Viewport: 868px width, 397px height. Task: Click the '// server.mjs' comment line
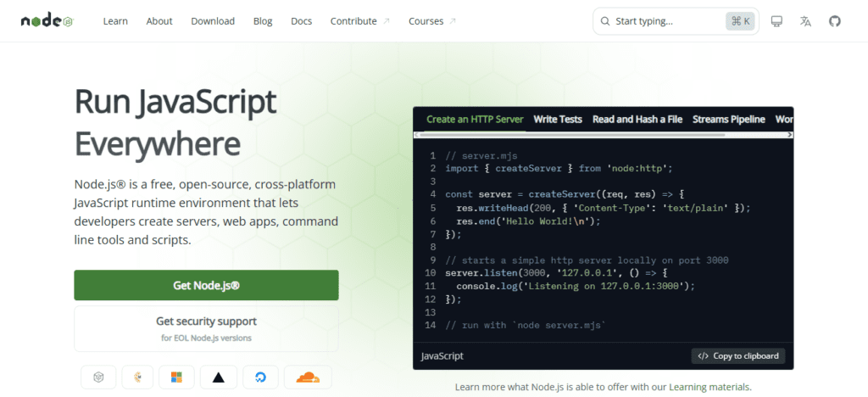(x=481, y=155)
